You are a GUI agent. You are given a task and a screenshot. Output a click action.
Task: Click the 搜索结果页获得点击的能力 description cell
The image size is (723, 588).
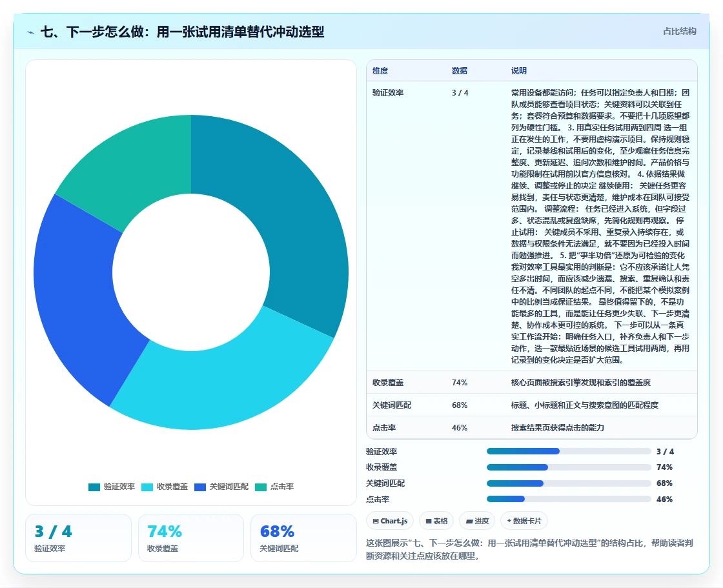[558, 428]
